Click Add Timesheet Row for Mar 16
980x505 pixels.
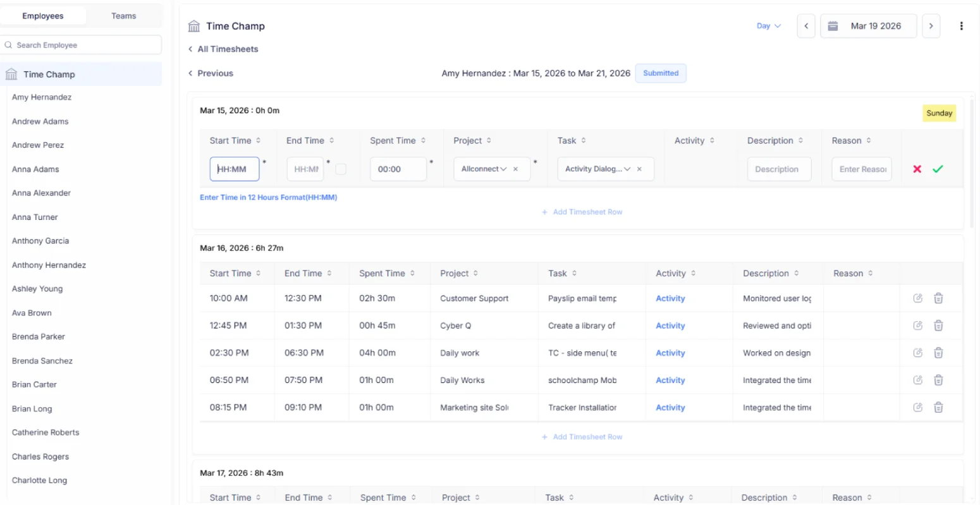[581, 437]
